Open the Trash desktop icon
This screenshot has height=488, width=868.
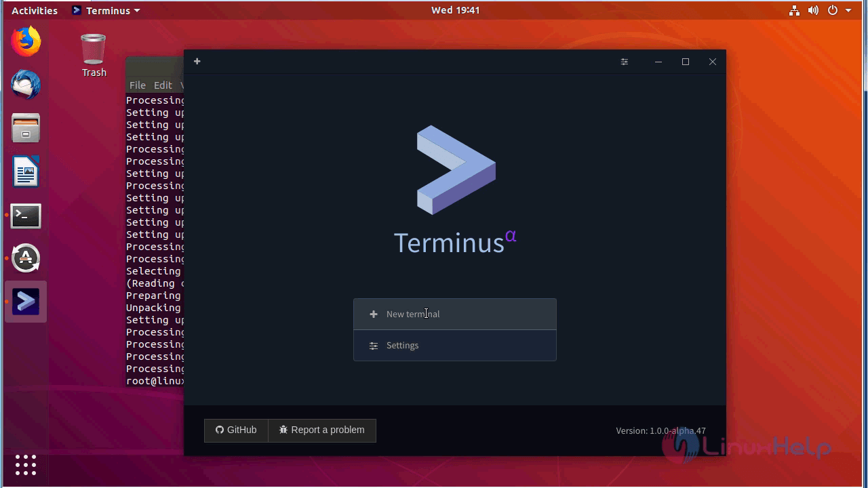click(94, 55)
